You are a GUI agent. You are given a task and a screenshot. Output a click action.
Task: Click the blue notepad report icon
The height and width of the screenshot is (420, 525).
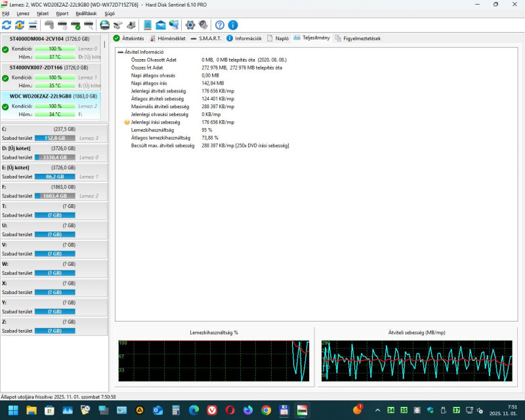pos(147,25)
